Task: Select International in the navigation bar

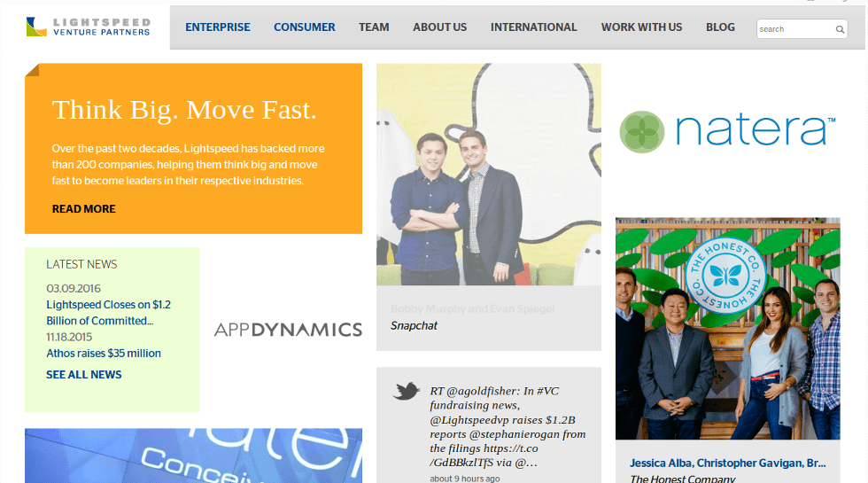Action: tap(533, 27)
